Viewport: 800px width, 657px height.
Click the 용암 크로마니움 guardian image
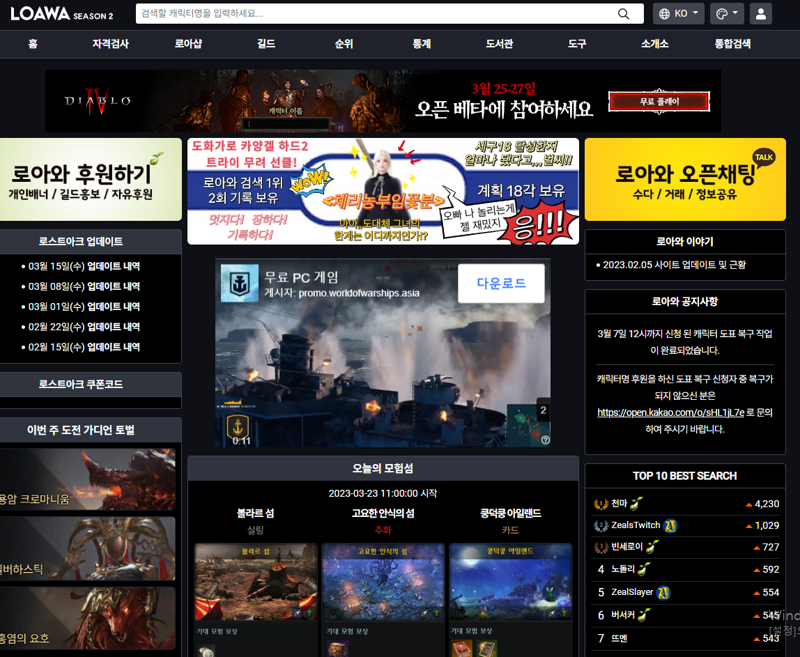coord(88,479)
